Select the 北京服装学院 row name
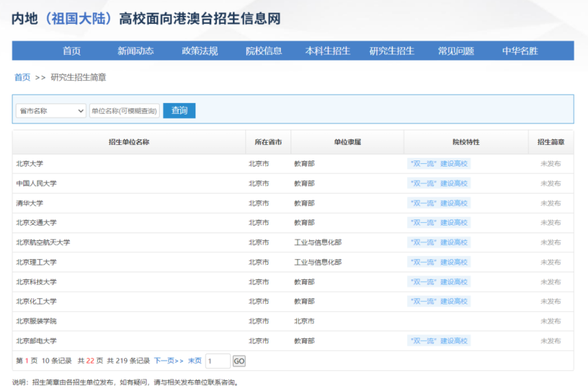The height and width of the screenshot is (391, 588). [x=36, y=321]
